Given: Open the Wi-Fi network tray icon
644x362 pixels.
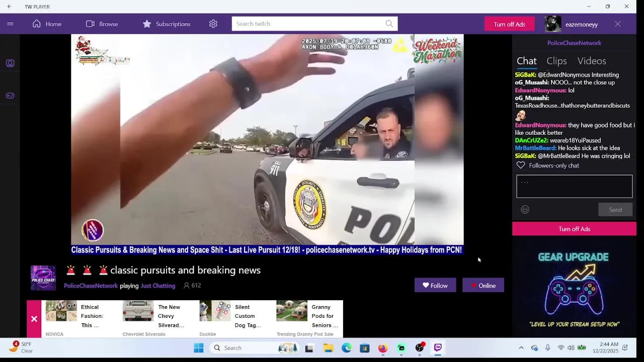Looking at the screenshot, I should click(x=560, y=348).
